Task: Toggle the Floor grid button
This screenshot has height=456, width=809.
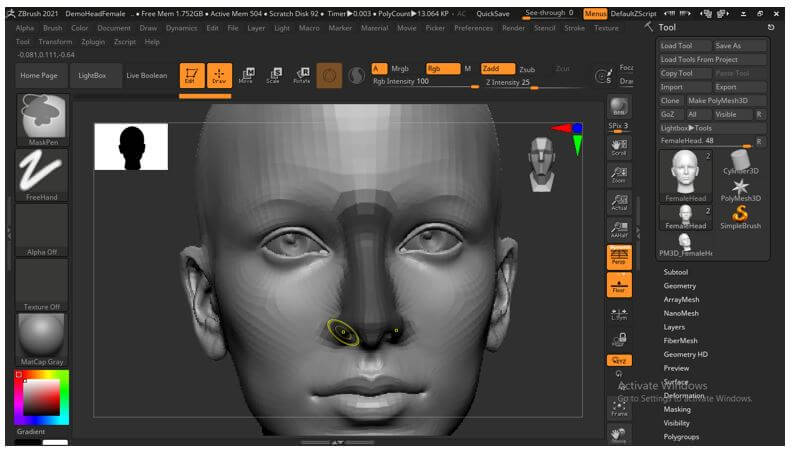Action: (x=619, y=285)
